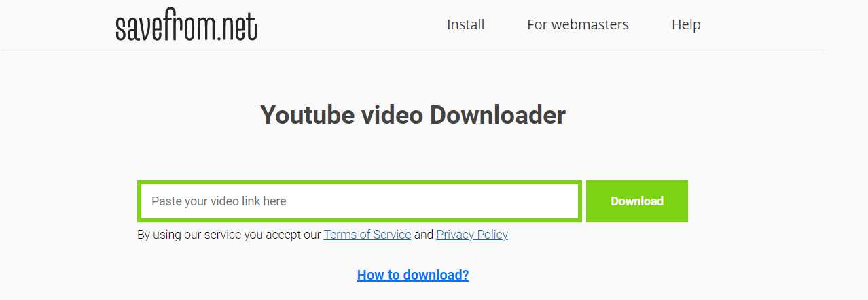
Task: Return home via the savefrom.net header logo
Action: (x=186, y=25)
